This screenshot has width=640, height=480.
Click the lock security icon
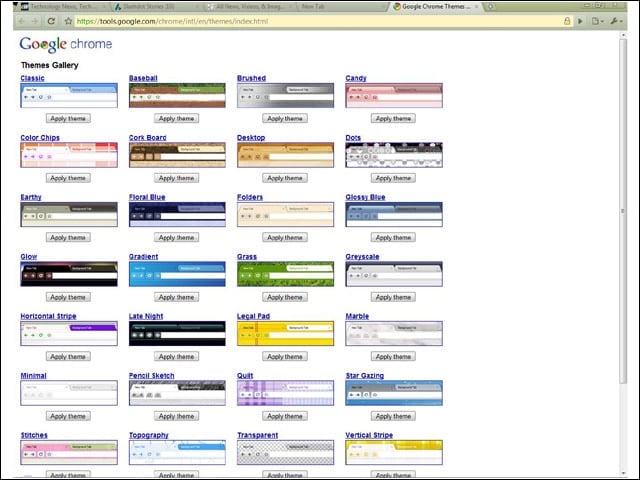click(567, 21)
